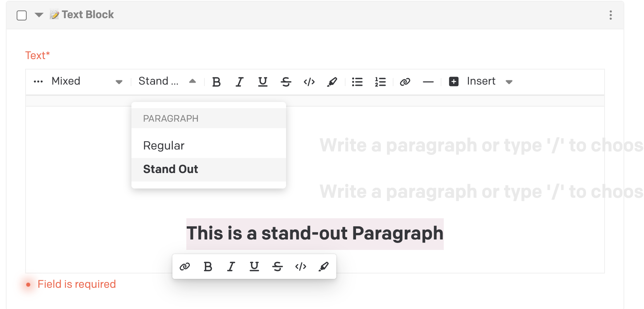Insert a horizontal rule divider

[x=428, y=82]
